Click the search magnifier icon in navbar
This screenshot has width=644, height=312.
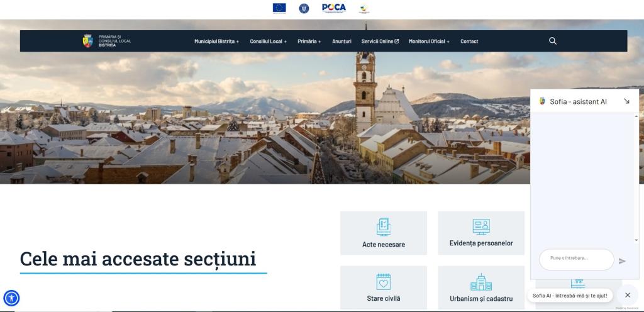pos(553,41)
